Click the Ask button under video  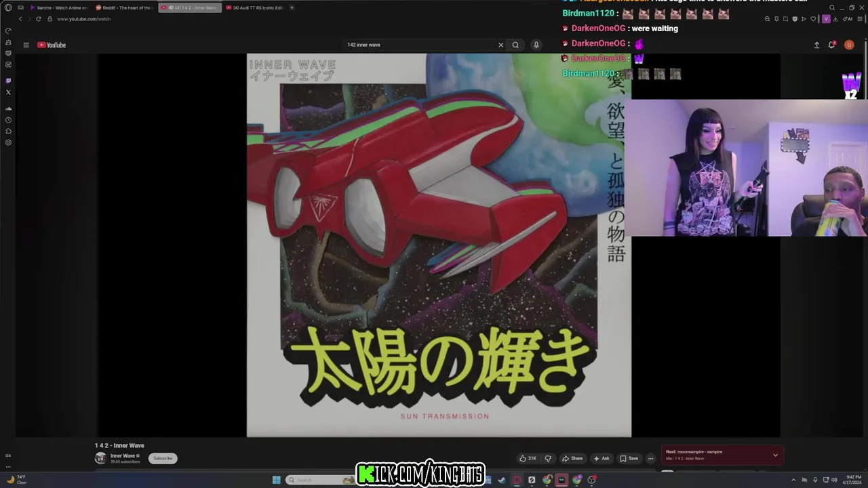click(x=601, y=458)
